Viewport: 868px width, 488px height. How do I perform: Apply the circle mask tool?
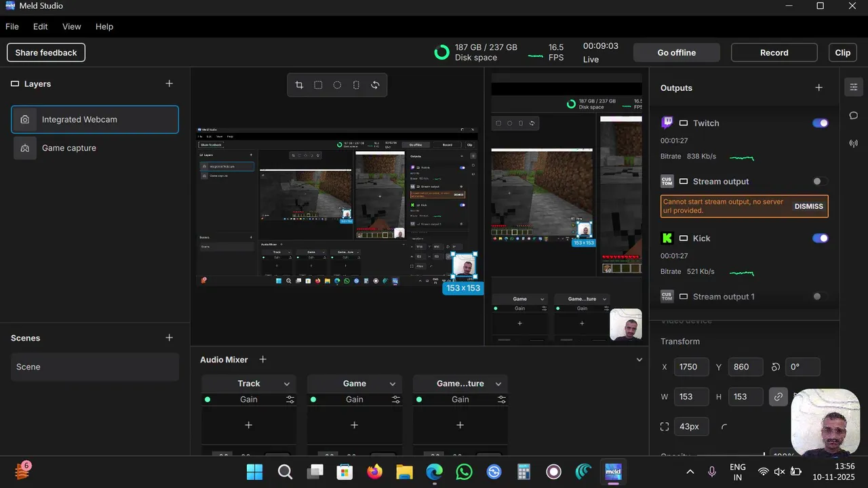click(x=337, y=85)
